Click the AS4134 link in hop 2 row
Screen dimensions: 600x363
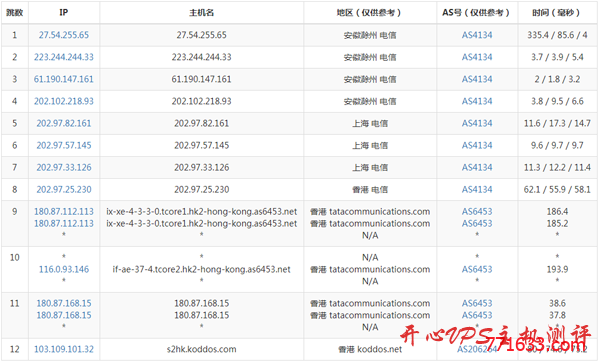click(477, 57)
